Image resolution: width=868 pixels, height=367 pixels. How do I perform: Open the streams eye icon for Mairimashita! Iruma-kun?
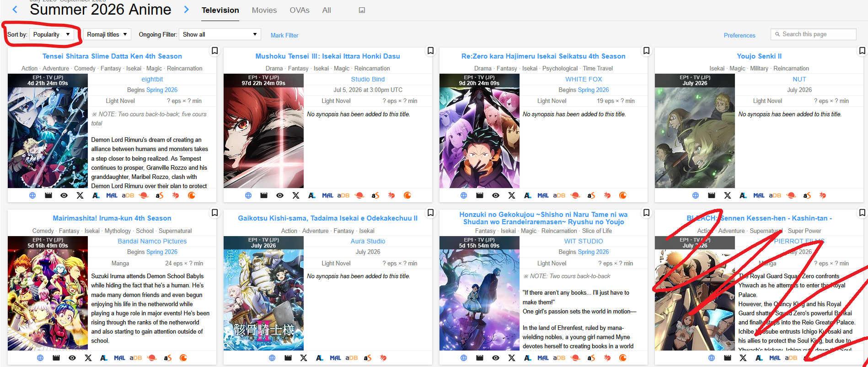point(72,358)
